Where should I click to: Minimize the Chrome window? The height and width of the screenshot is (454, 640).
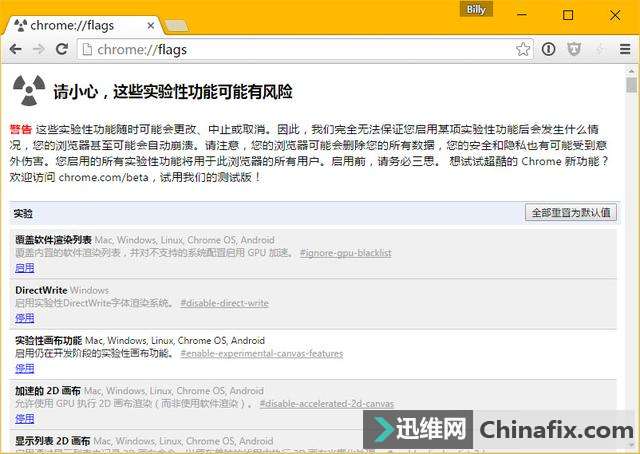pyautogui.click(x=521, y=15)
